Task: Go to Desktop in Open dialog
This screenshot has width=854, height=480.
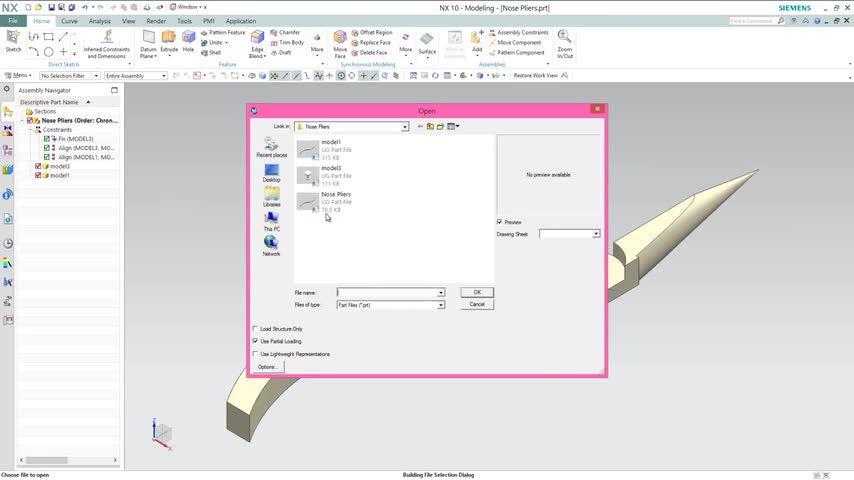Action: pos(271,173)
